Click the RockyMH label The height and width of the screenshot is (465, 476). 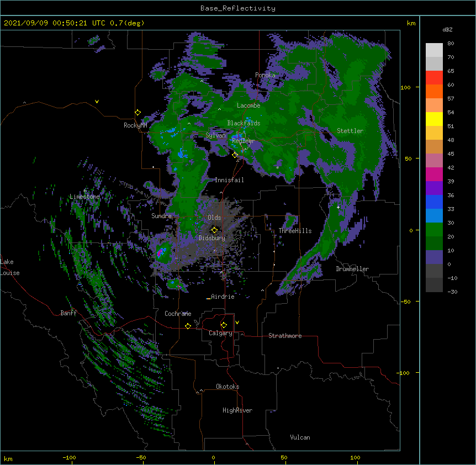pos(135,125)
